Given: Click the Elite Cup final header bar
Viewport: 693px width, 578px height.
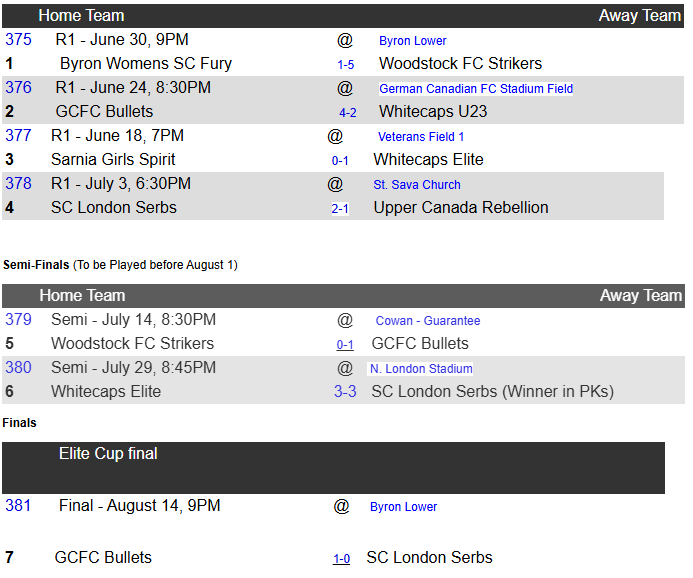Looking at the screenshot, I should click(x=333, y=467).
